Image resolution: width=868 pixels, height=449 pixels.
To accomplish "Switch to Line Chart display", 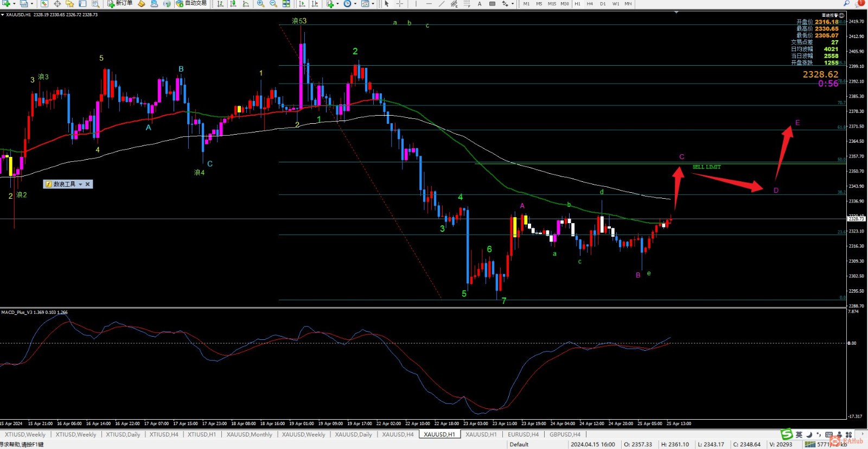I will pyautogui.click(x=246, y=4).
